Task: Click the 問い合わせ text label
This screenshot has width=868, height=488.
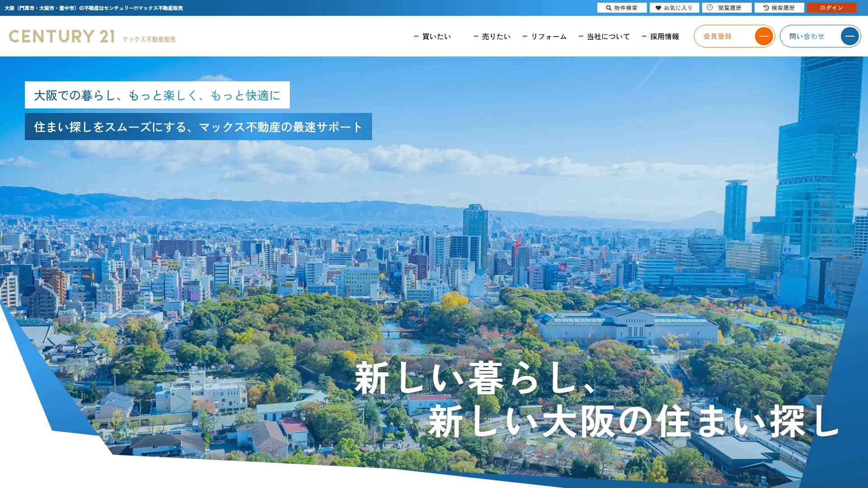Action: click(x=807, y=37)
